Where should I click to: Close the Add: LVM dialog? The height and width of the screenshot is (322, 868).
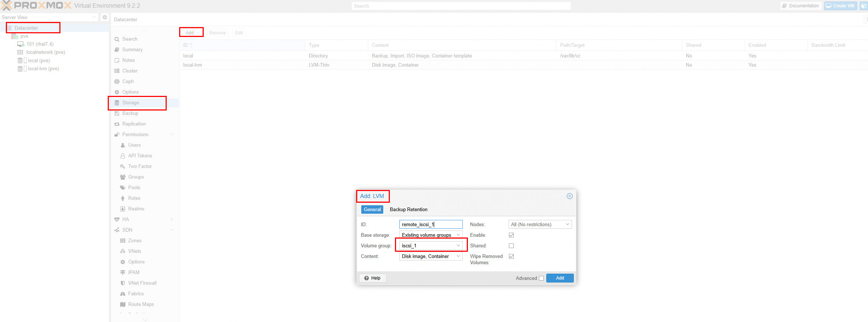[x=570, y=196]
